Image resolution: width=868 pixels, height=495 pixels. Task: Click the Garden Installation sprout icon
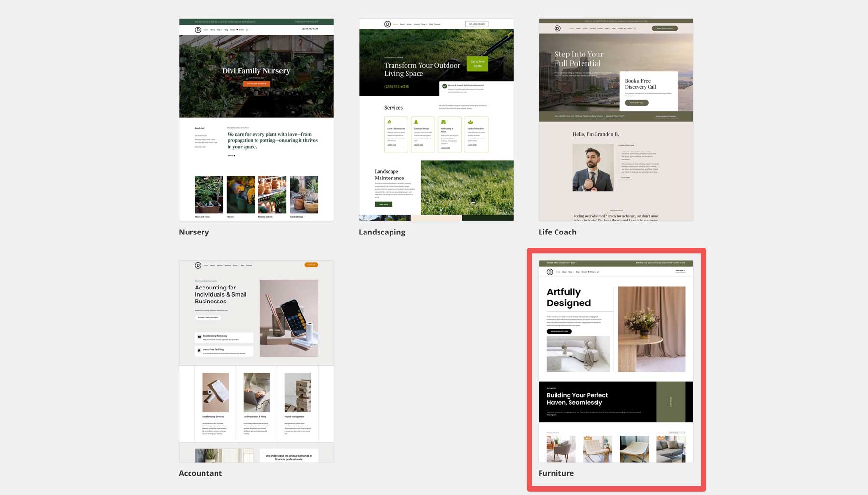(470, 122)
